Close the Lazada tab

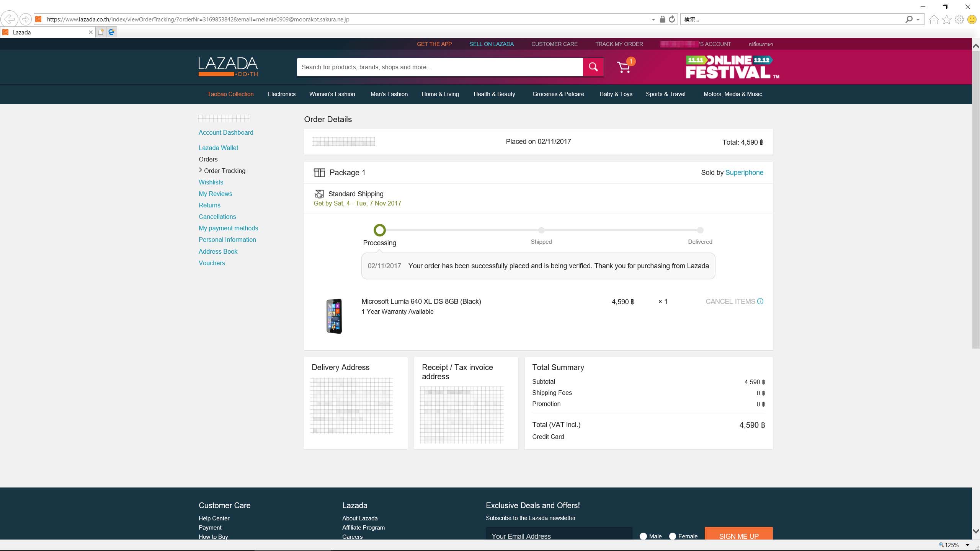[91, 32]
